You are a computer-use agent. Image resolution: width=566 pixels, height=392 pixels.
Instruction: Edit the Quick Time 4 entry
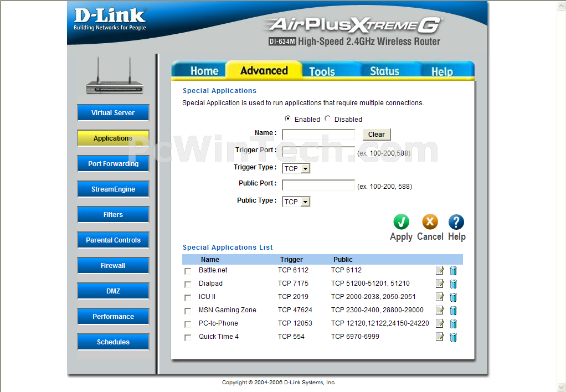[x=439, y=337]
